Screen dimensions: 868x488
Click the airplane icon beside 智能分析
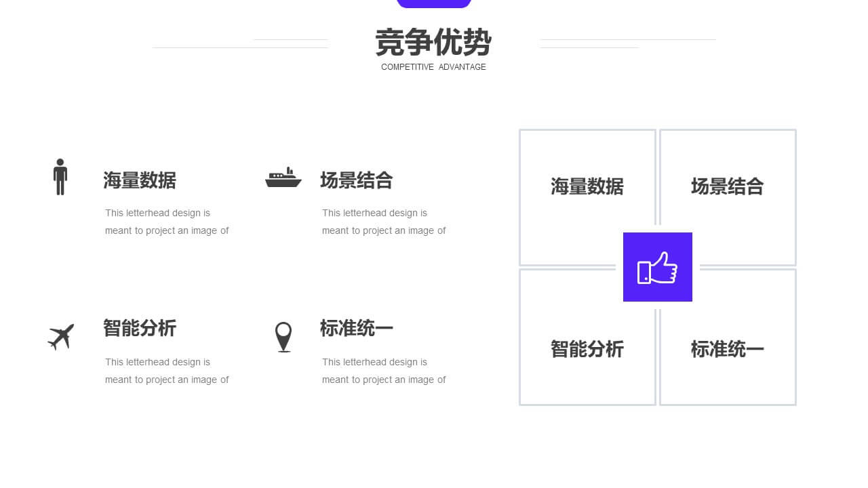[x=61, y=336]
